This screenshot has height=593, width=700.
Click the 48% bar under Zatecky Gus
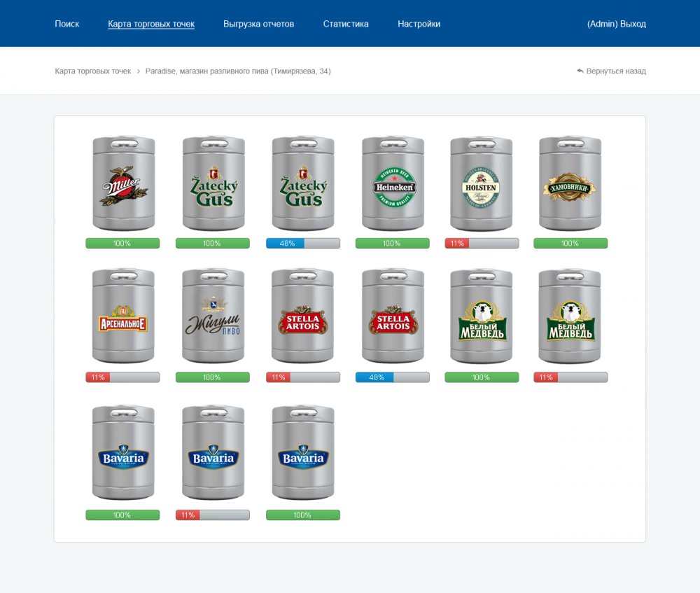click(x=303, y=244)
